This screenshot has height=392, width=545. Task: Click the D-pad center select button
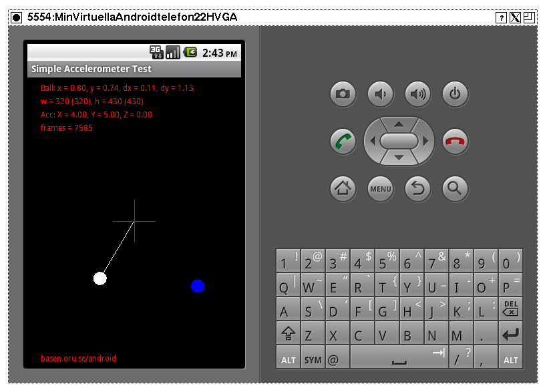tap(399, 141)
